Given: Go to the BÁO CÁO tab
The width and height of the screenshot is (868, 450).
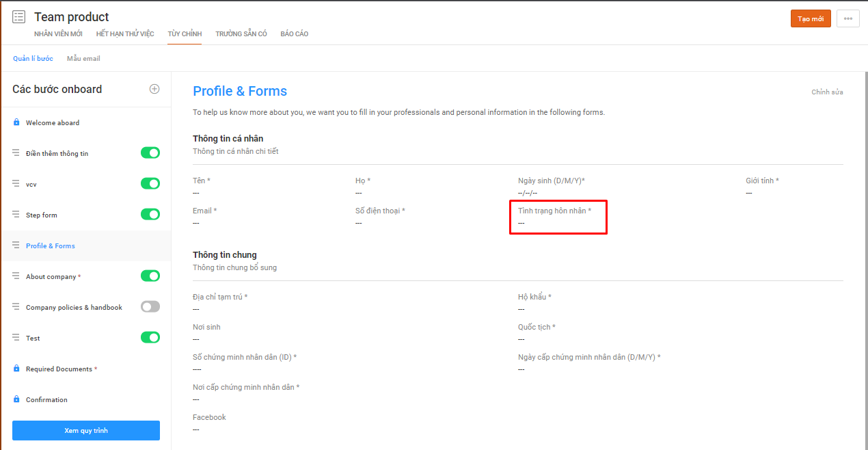Looking at the screenshot, I should pos(295,34).
